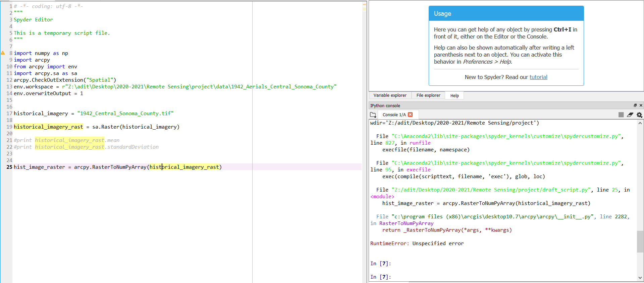Click the env.overwriteOutput = 1 line
Image resolution: width=644 pixels, height=283 pixels.
click(48, 93)
